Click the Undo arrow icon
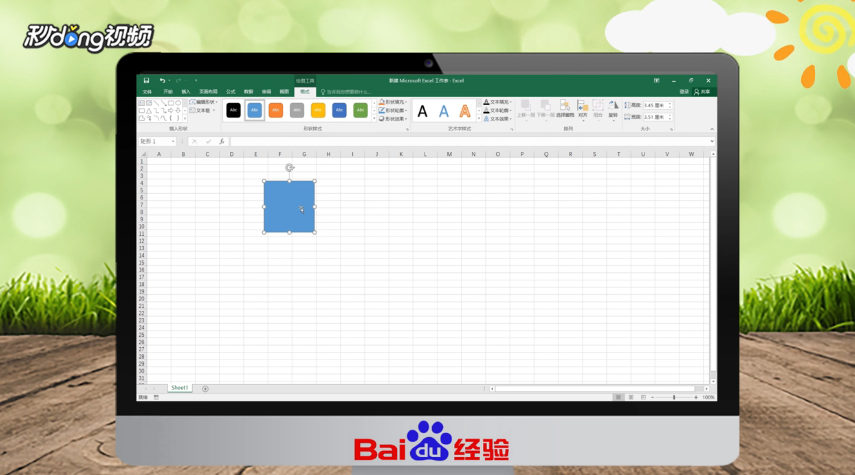Screen dimensions: 855x475 pyautogui.click(x=162, y=81)
